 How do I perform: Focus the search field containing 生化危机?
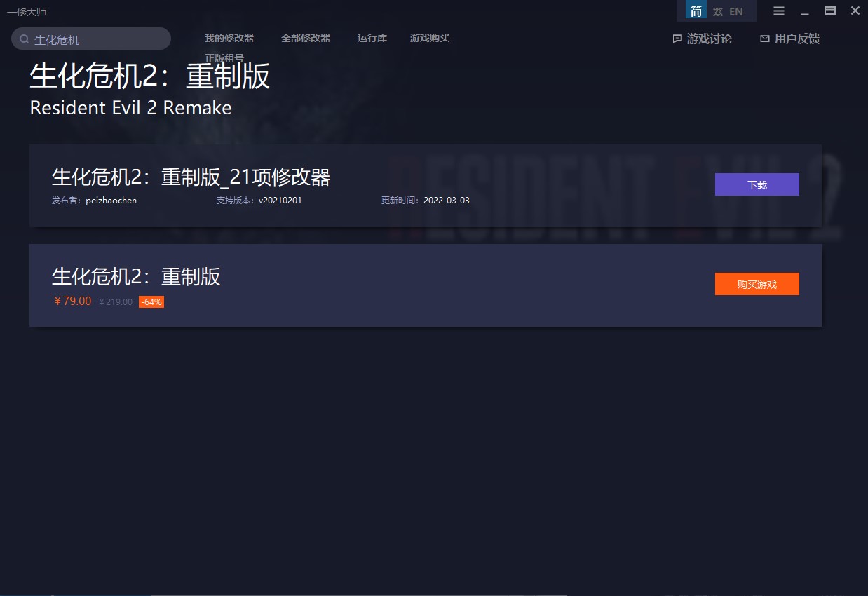click(x=91, y=39)
